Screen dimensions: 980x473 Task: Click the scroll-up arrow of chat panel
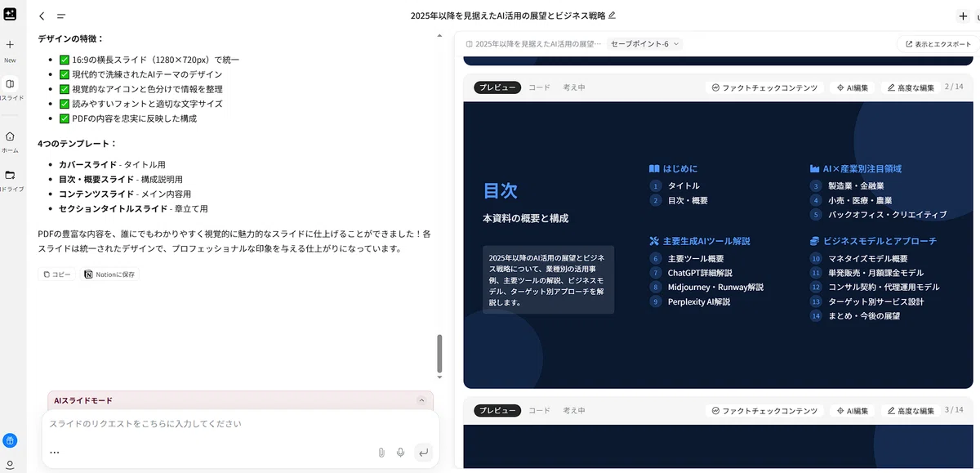(x=439, y=37)
